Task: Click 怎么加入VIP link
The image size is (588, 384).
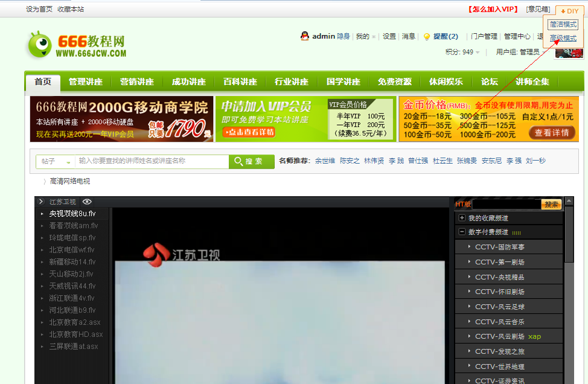Action: click(x=493, y=10)
